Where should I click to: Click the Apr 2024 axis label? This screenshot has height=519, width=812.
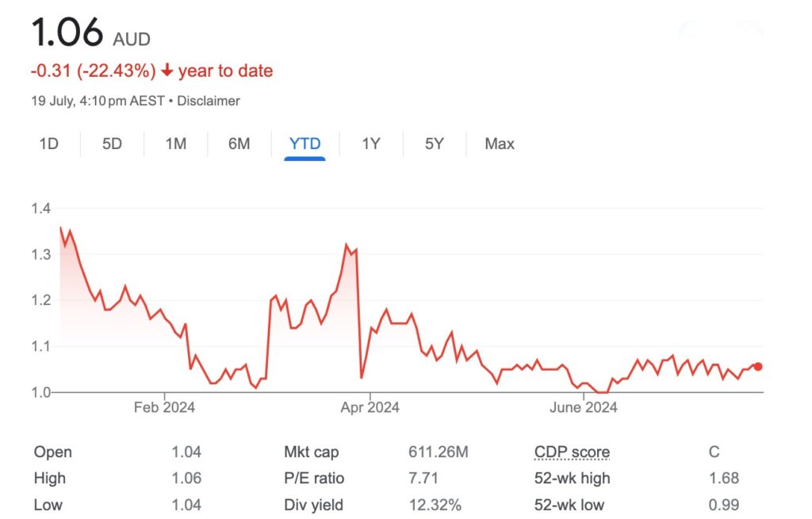370,408
